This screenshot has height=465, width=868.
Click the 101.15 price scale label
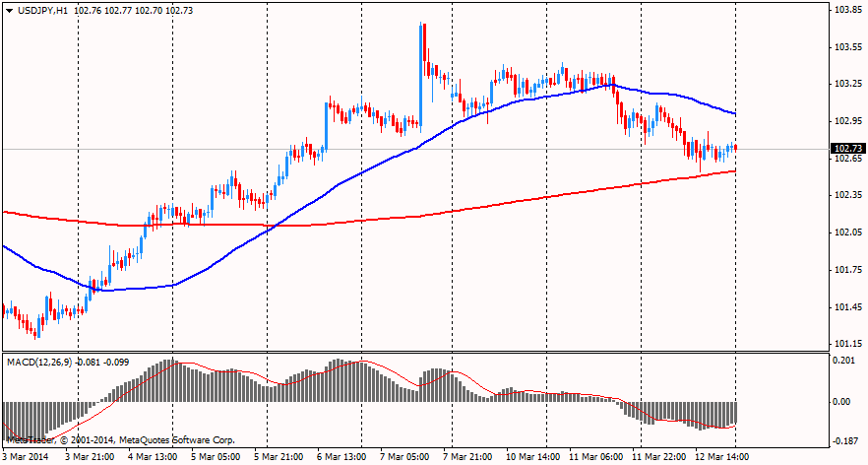tap(847, 344)
